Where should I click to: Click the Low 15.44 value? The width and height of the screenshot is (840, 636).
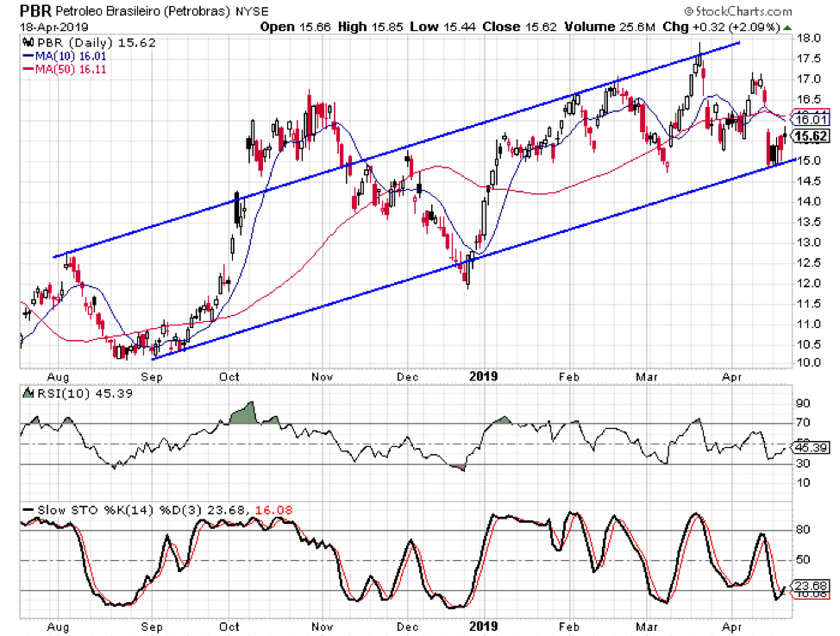[442, 27]
